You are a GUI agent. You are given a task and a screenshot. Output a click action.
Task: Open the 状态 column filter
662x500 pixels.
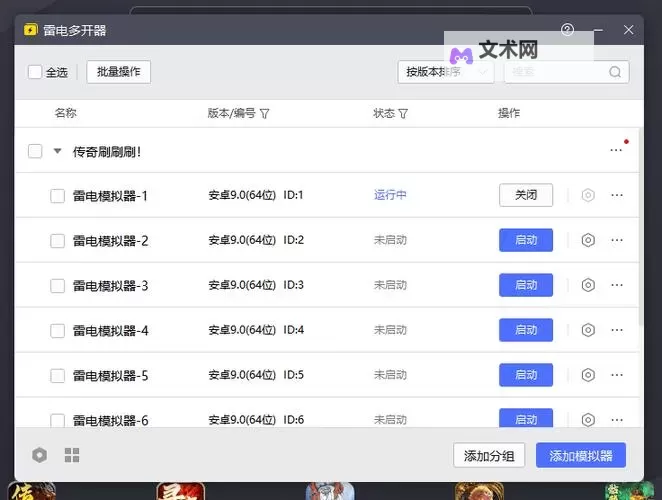(403, 114)
